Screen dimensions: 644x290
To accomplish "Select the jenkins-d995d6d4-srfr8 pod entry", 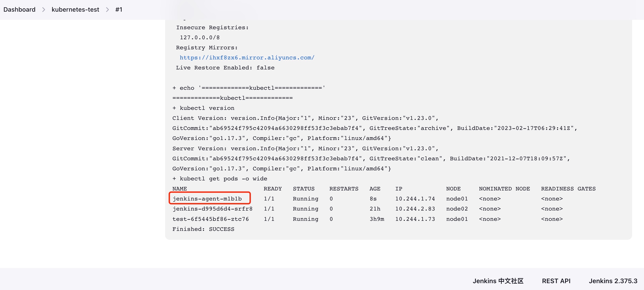I will click(212, 209).
